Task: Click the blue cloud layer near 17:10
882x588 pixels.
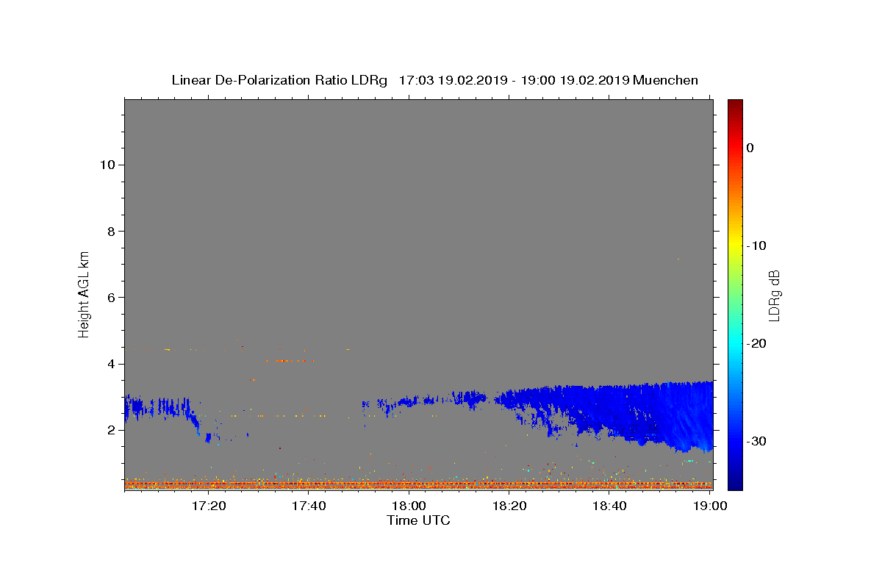Action: [x=160, y=406]
